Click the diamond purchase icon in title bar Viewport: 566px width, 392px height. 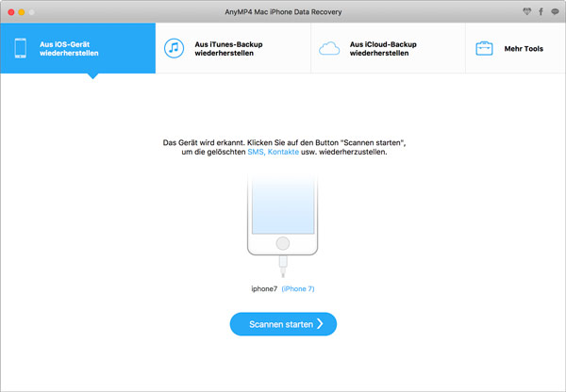[x=526, y=11]
